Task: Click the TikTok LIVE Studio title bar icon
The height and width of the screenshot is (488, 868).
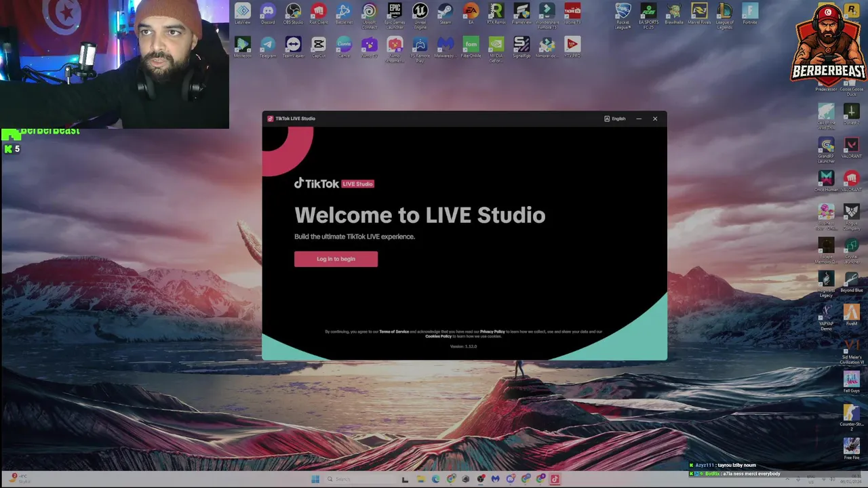Action: pyautogui.click(x=270, y=119)
